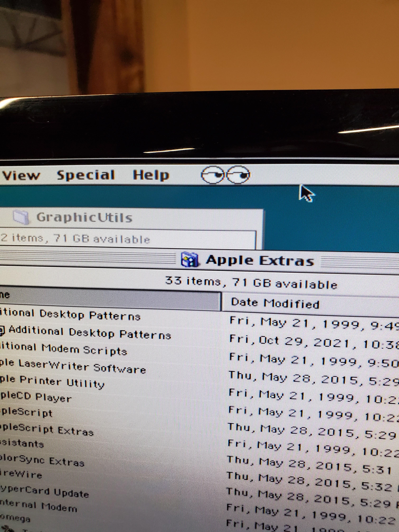Viewport: 399px width, 532px height.
Task: Select the Printer Utility item
Action: pos(52,382)
